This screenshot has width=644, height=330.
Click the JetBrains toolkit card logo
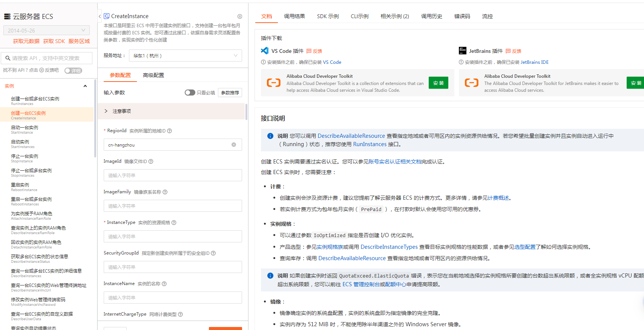point(472,83)
